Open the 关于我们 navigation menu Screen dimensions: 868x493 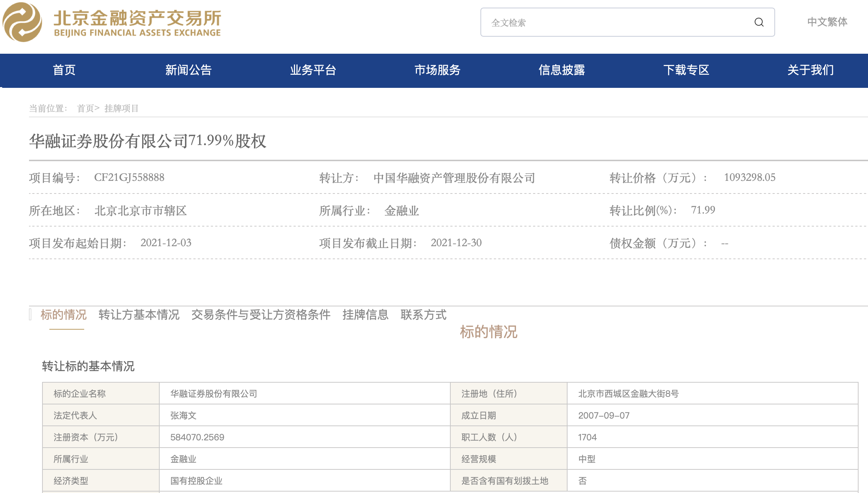pyautogui.click(x=811, y=70)
